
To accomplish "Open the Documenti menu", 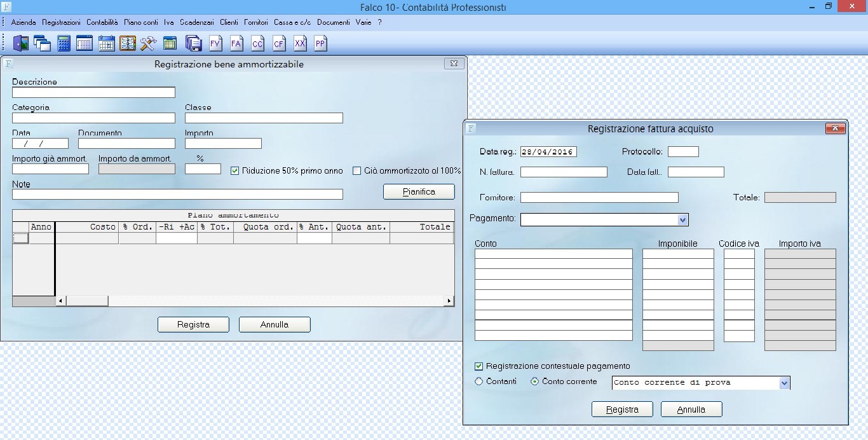I will click(333, 22).
